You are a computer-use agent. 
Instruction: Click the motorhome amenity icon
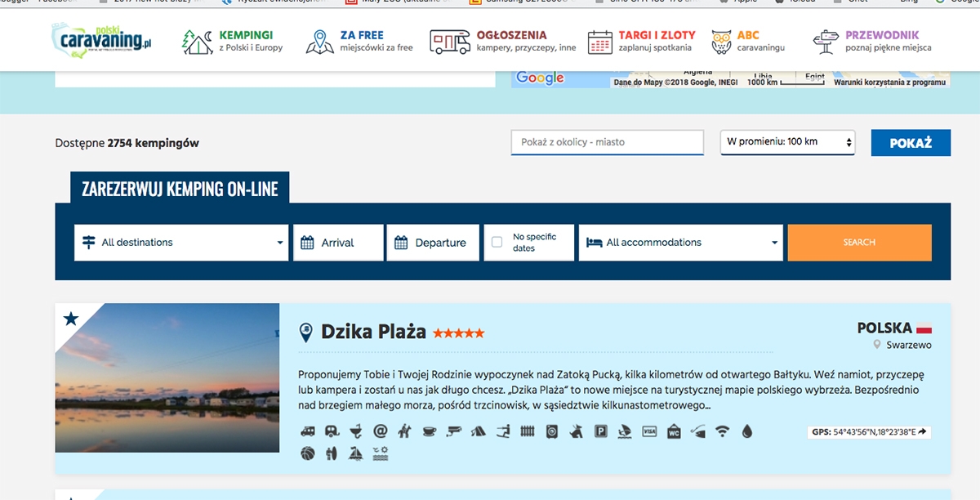click(x=308, y=431)
